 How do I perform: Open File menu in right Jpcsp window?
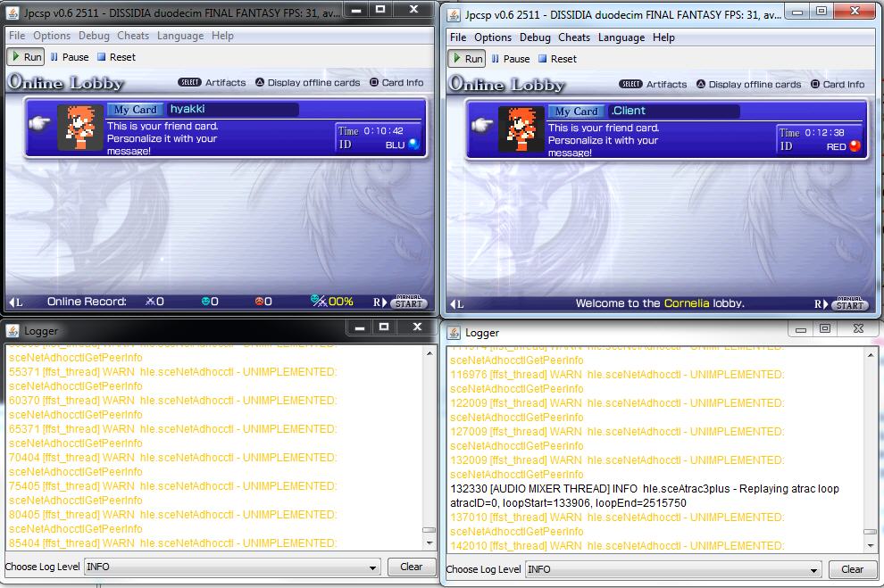coord(458,37)
